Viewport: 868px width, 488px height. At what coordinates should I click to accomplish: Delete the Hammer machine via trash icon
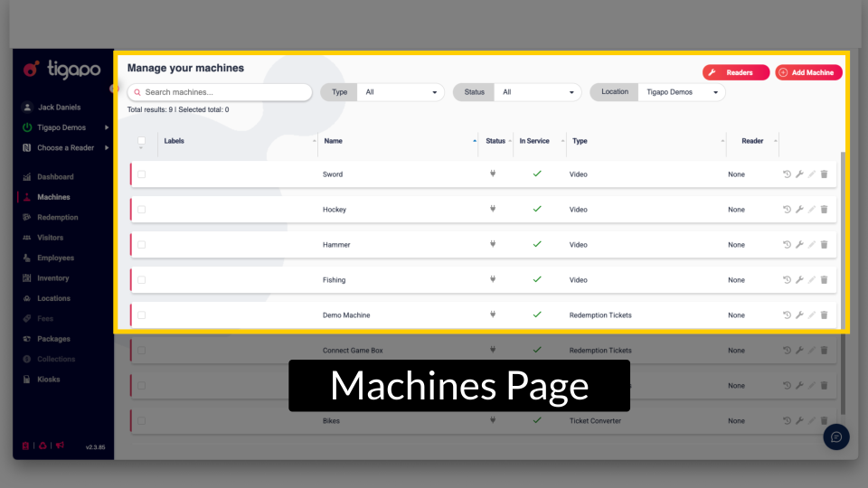click(824, 245)
